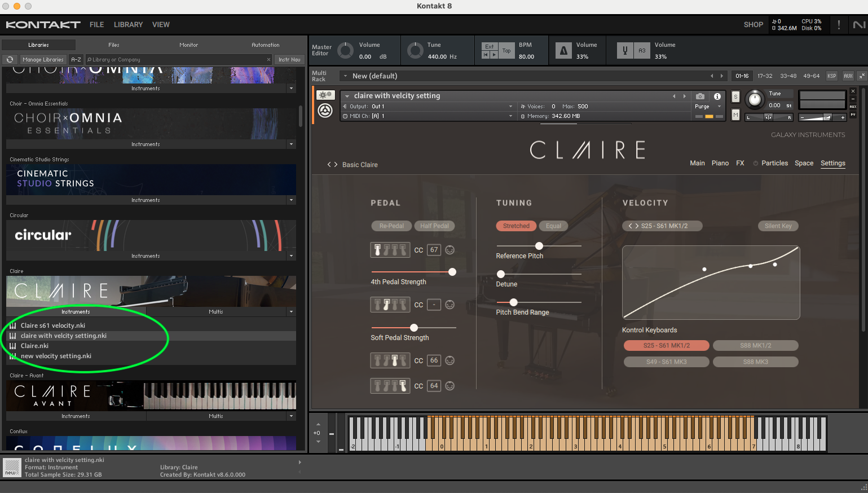Open Cinematic Studio Strings Instruments dropdown

(291, 200)
